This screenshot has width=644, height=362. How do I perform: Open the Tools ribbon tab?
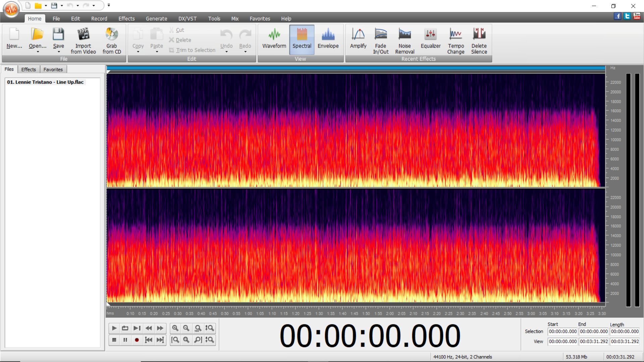click(x=214, y=19)
